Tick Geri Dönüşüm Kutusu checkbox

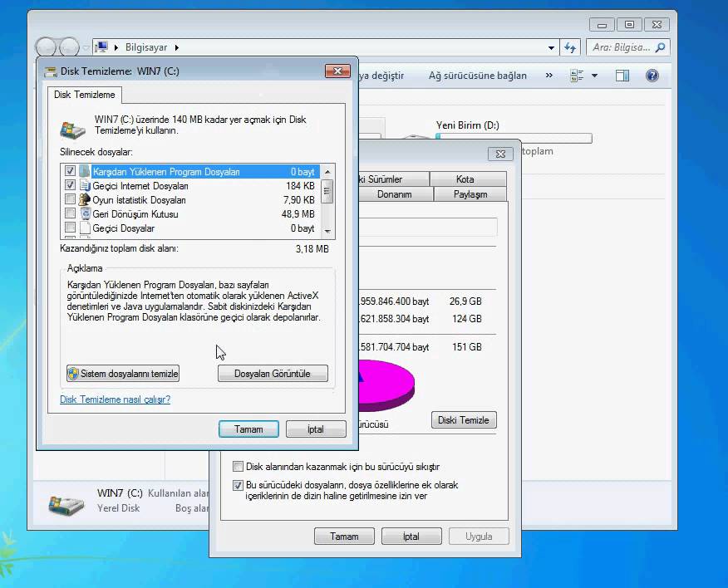pyautogui.click(x=70, y=213)
